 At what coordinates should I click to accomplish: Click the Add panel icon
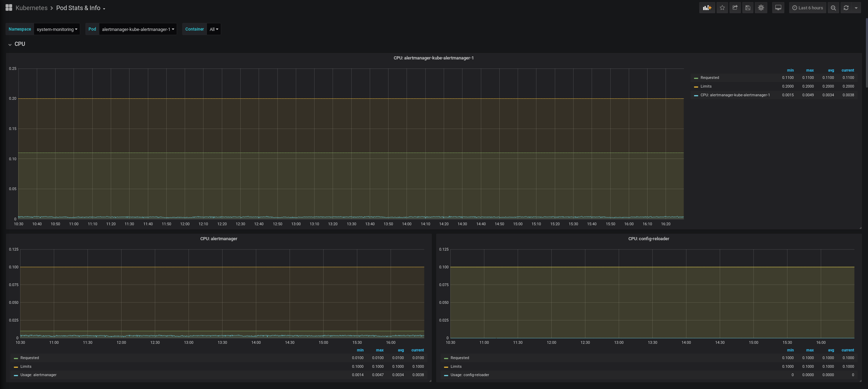tap(707, 8)
